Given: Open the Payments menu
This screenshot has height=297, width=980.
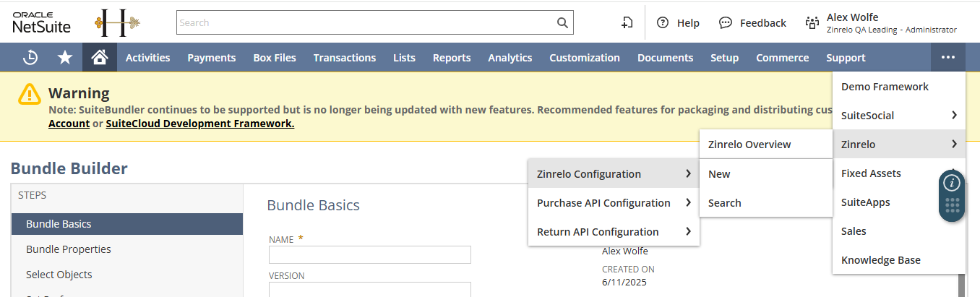Looking at the screenshot, I should coord(212,58).
